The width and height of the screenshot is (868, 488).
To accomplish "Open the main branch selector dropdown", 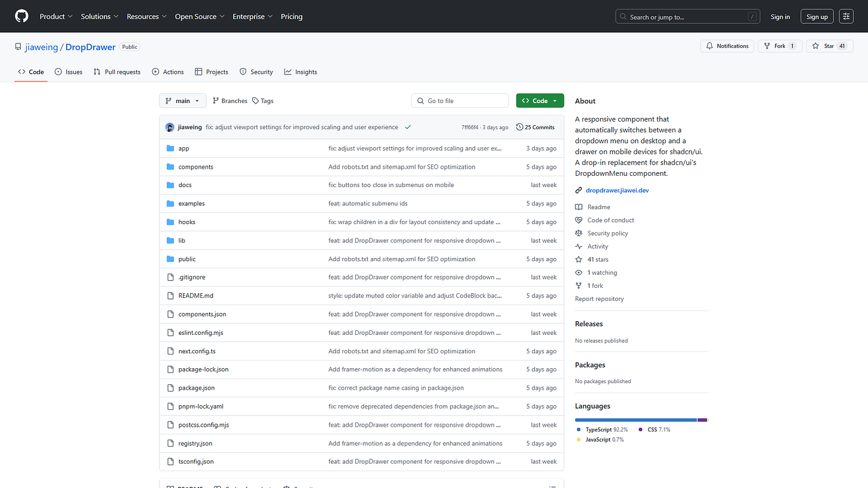I will 182,101.
